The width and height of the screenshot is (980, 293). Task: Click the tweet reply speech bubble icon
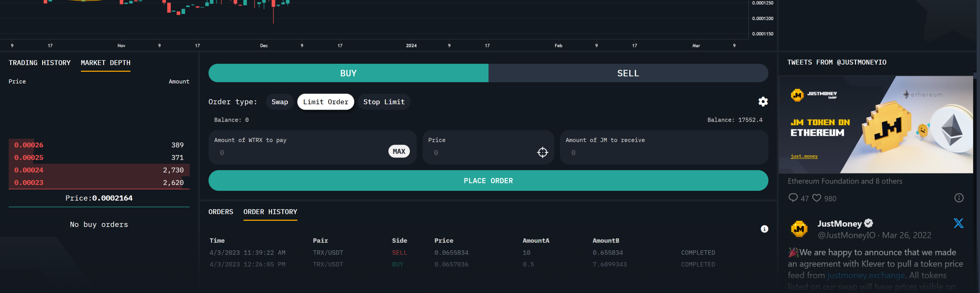pos(793,198)
